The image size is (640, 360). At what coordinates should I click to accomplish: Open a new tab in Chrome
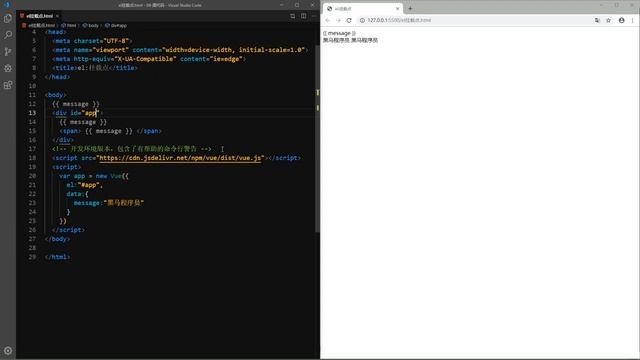click(x=410, y=8)
